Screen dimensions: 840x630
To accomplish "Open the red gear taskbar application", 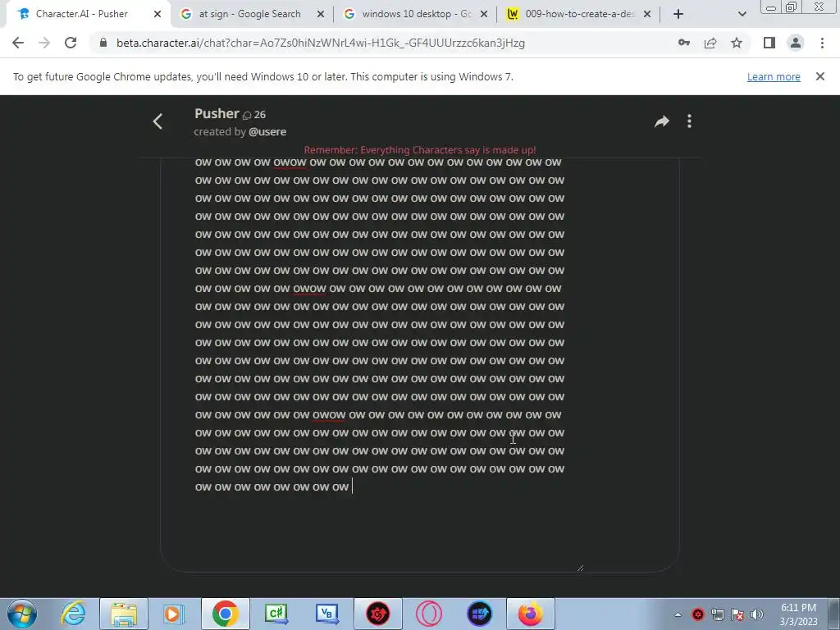I will [x=377, y=614].
